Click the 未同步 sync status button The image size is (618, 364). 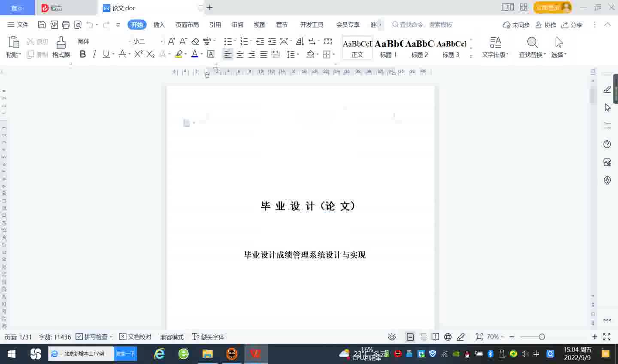[516, 25]
